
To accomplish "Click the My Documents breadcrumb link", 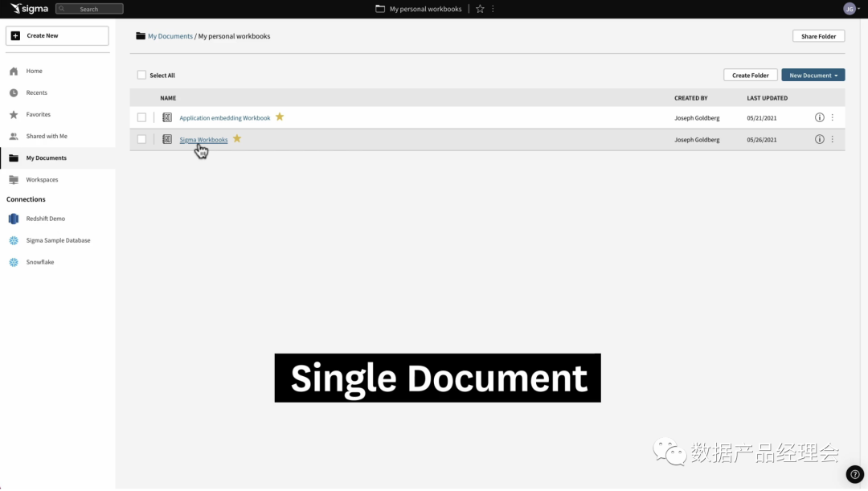I will (x=170, y=36).
